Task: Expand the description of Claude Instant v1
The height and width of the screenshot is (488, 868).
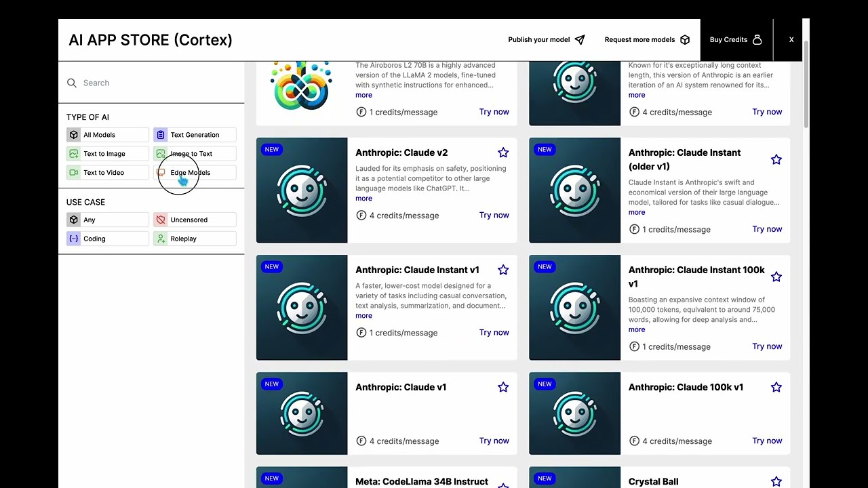Action: 363,315
